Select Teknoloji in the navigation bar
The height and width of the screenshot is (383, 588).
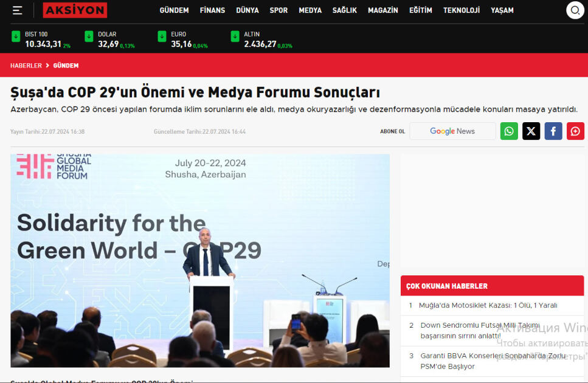(461, 10)
